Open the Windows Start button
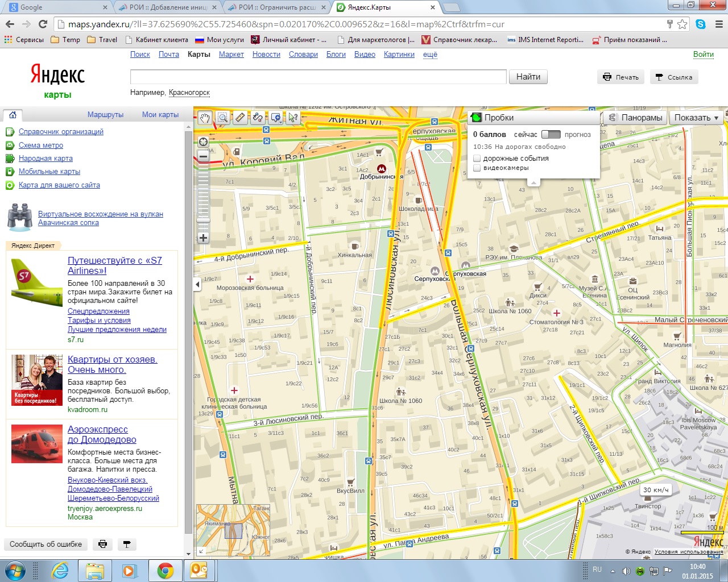Viewport: 728px width, 582px height. (x=15, y=570)
